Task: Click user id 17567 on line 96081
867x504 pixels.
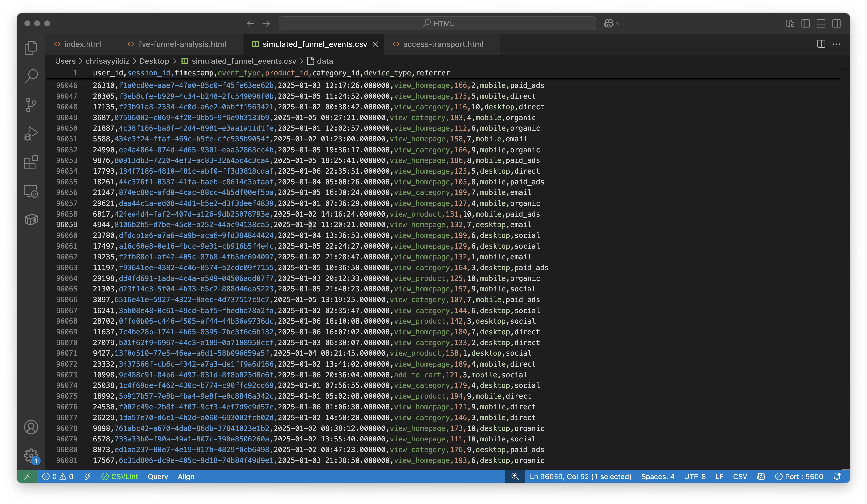Action: [104, 460]
